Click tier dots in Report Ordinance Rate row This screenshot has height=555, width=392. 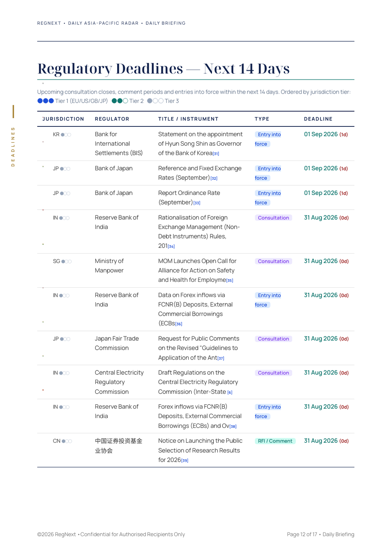(x=65, y=194)
